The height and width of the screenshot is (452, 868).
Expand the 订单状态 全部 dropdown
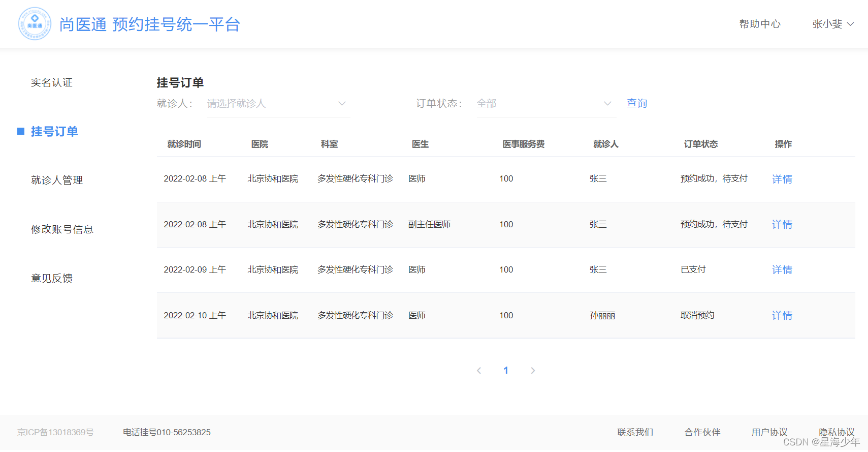coord(546,103)
